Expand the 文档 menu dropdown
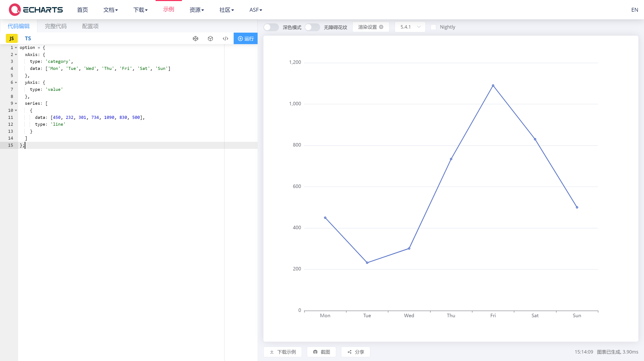This screenshot has width=644, height=361. point(110,10)
